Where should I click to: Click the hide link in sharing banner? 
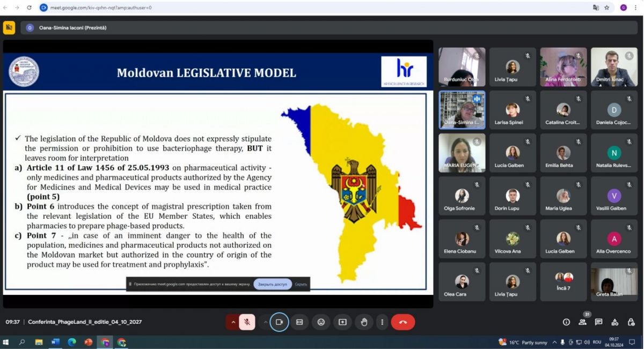(x=301, y=284)
